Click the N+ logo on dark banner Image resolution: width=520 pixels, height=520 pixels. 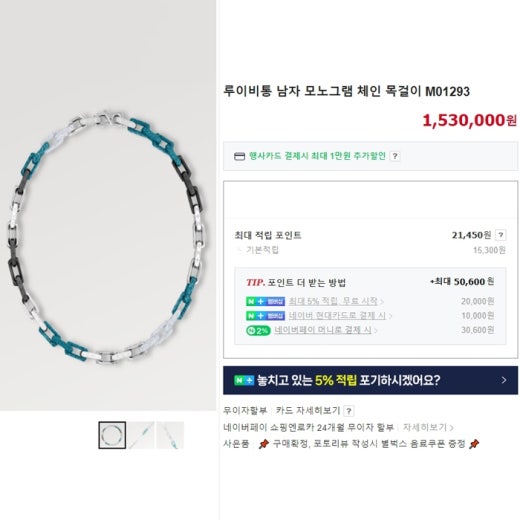point(244,380)
